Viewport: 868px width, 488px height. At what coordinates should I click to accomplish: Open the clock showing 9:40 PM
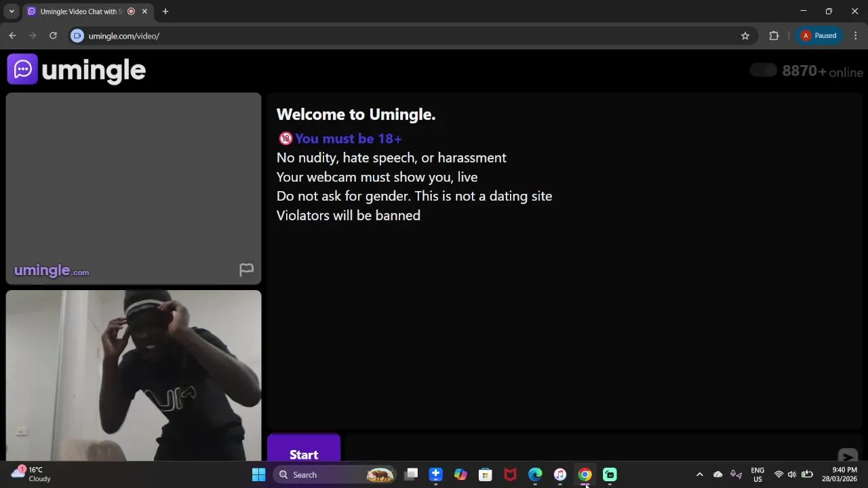click(840, 474)
